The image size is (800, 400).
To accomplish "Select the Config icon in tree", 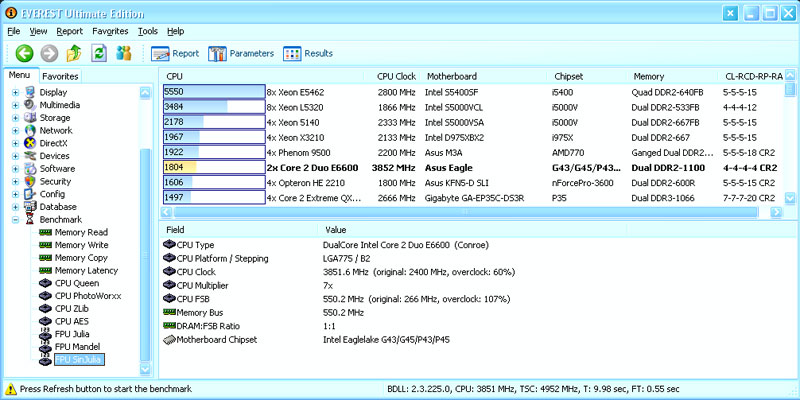I will (x=30, y=194).
